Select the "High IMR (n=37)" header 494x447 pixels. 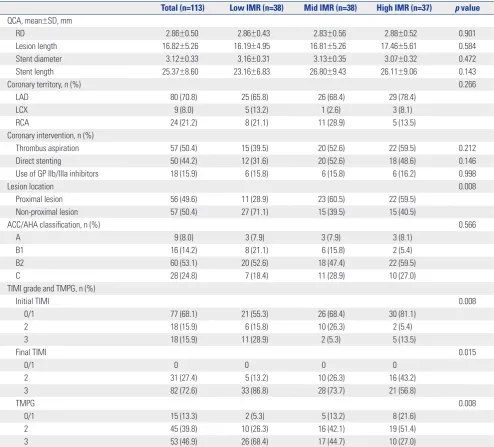(x=404, y=8)
